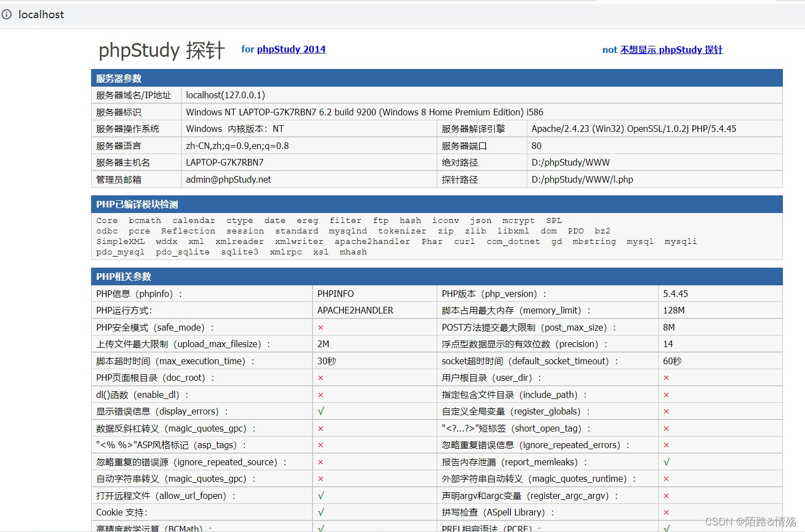
Task: Click the post_max_size value 8M
Action: tap(669, 328)
